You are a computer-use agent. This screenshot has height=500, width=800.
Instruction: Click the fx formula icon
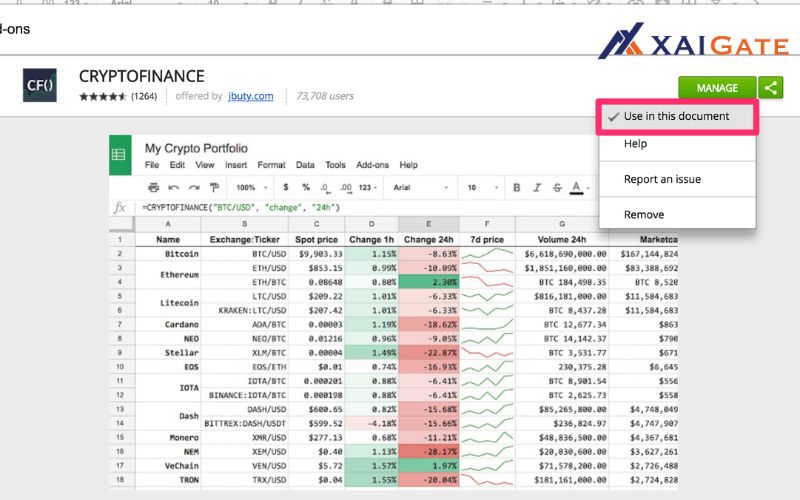point(119,208)
